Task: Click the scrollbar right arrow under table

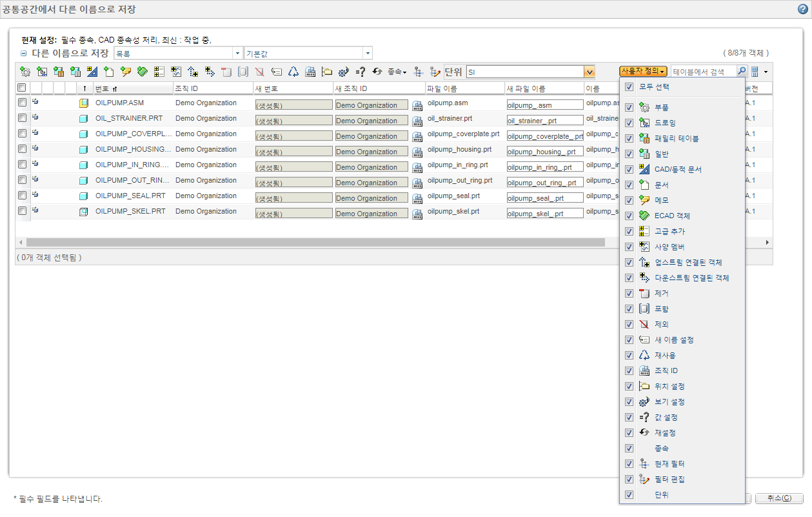Action: (x=767, y=242)
